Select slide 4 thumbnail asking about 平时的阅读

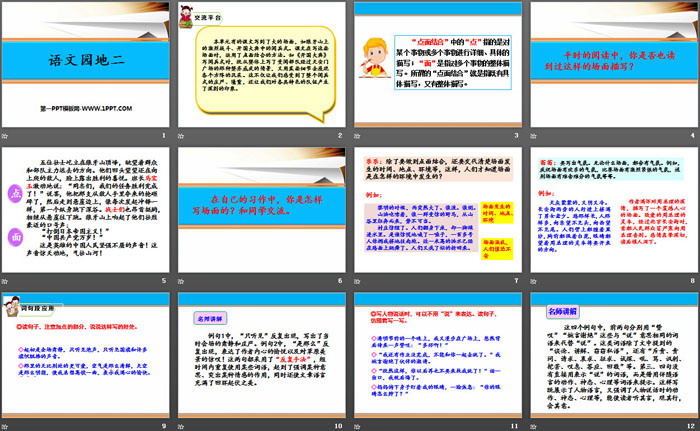614,65
